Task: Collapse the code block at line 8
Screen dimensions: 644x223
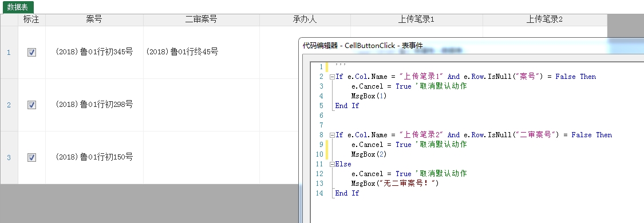Action: pos(332,135)
